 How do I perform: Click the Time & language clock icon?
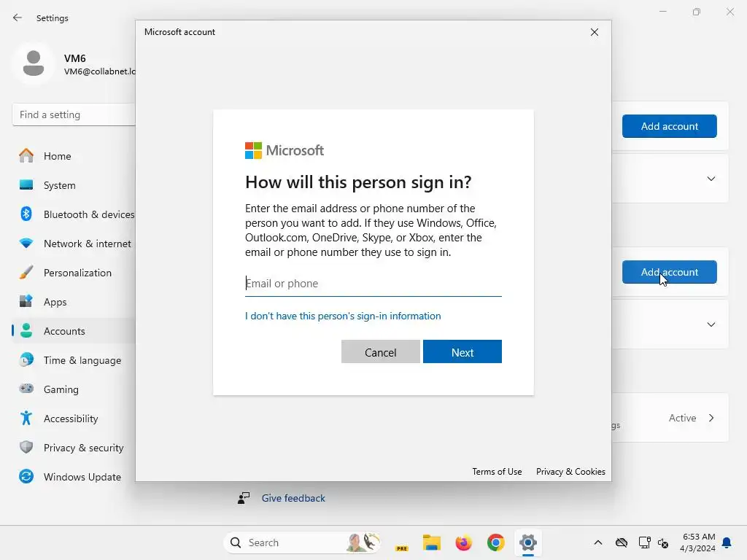[x=26, y=359]
